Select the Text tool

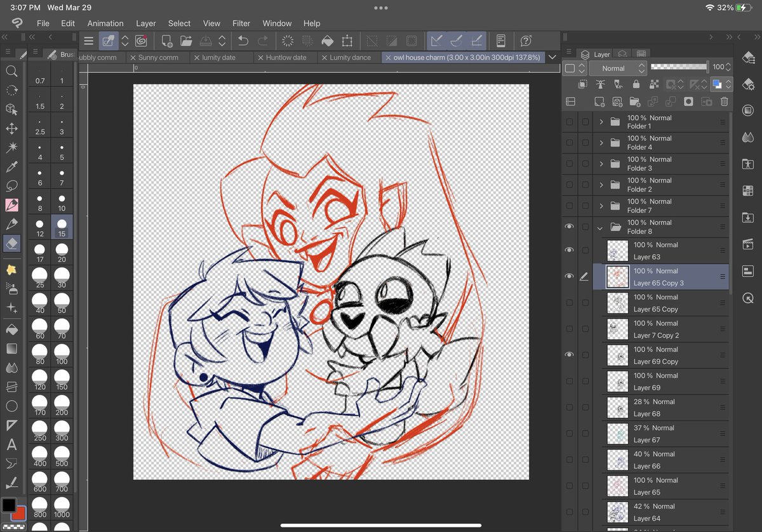coord(11,444)
